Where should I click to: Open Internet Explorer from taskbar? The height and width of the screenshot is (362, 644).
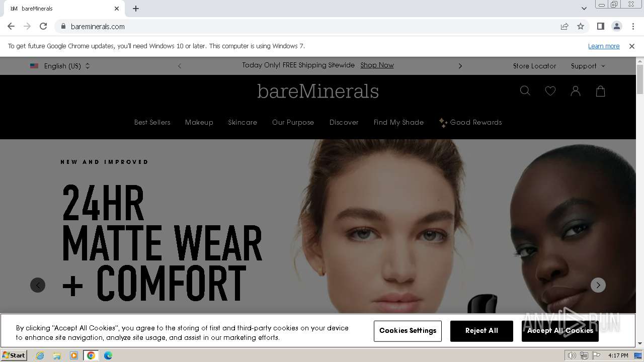point(40,355)
